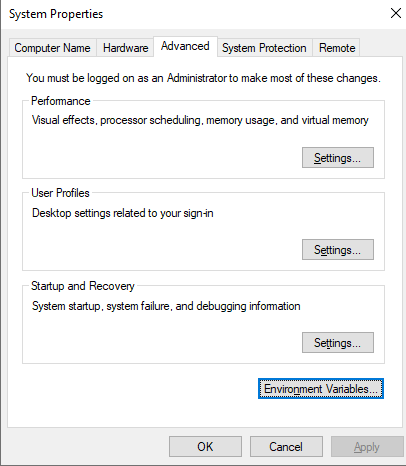Viewport: 406px width, 466px height.
Task: Confirm the dialog with OK
Action: (205, 447)
